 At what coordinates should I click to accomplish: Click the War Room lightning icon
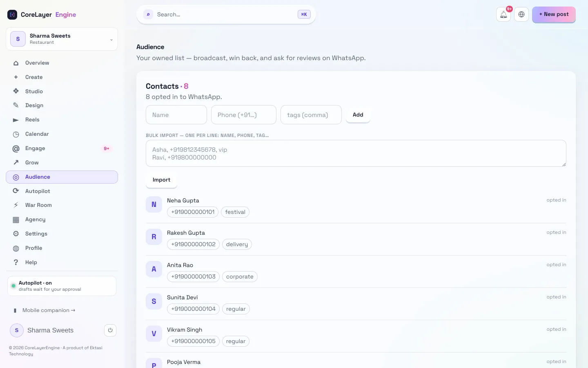16,205
